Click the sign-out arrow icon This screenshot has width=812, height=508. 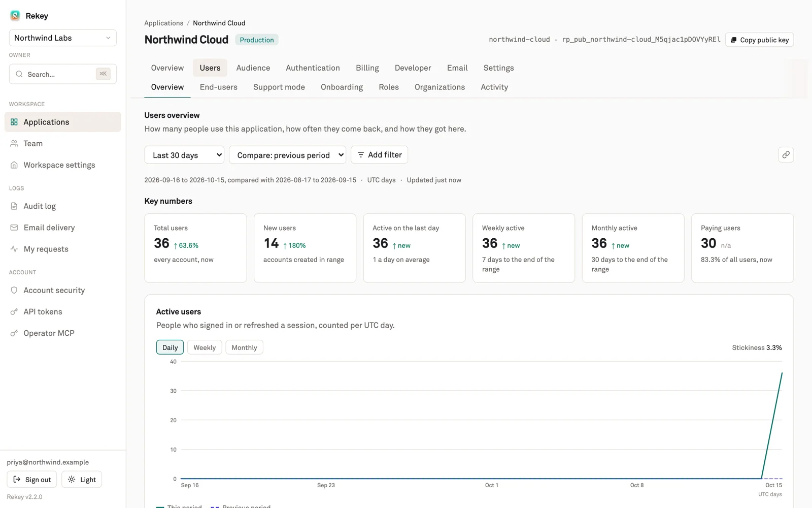click(17, 480)
